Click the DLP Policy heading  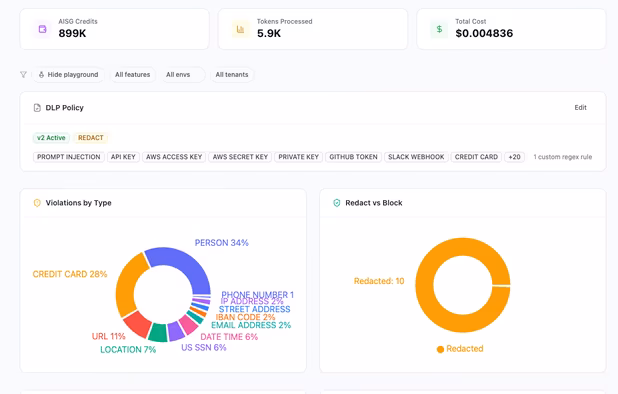[x=65, y=108]
